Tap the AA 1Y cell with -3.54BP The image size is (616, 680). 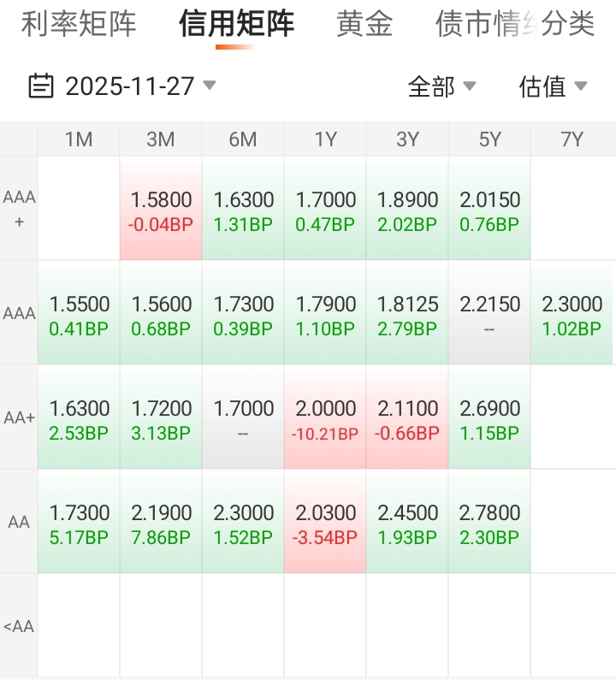click(325, 522)
